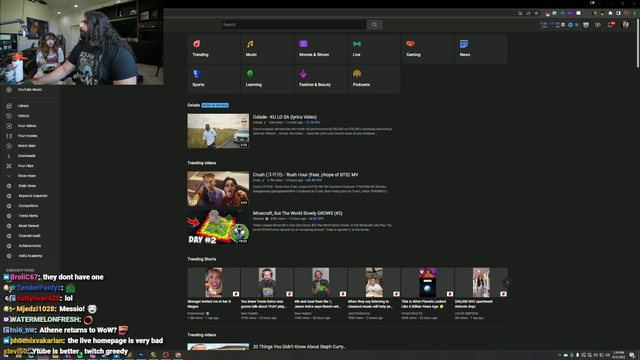The height and width of the screenshot is (360, 640).
Task: Open the Gaming category tile
Action: pyautogui.click(x=427, y=49)
